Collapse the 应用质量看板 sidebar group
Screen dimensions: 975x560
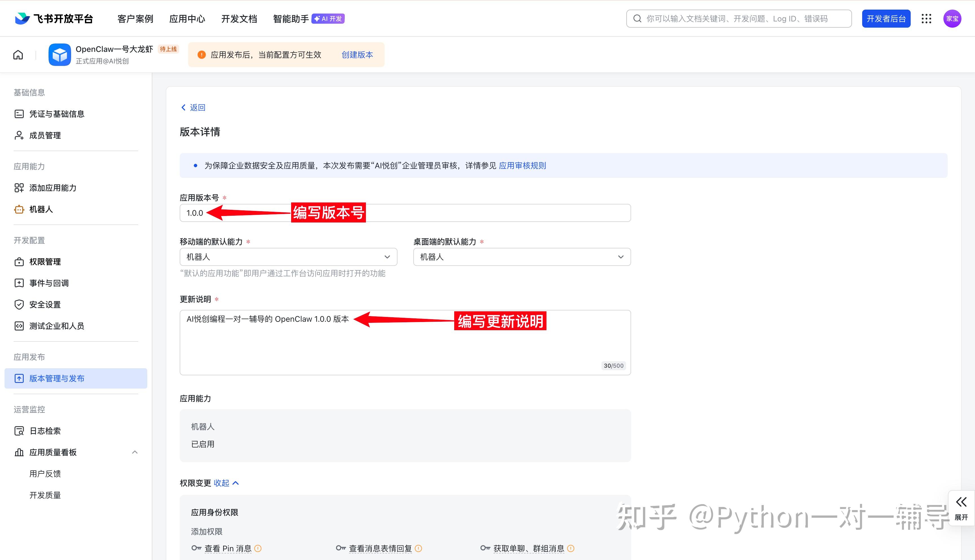[135, 452]
